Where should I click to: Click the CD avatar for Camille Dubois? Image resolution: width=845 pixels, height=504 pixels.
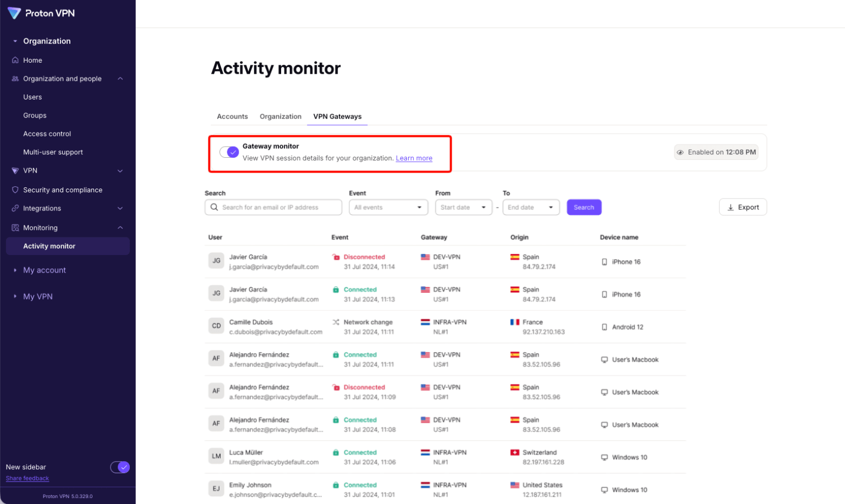tap(216, 326)
